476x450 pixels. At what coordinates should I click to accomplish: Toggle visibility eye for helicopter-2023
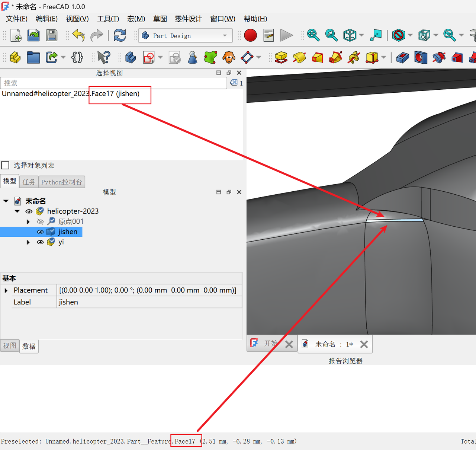click(29, 211)
